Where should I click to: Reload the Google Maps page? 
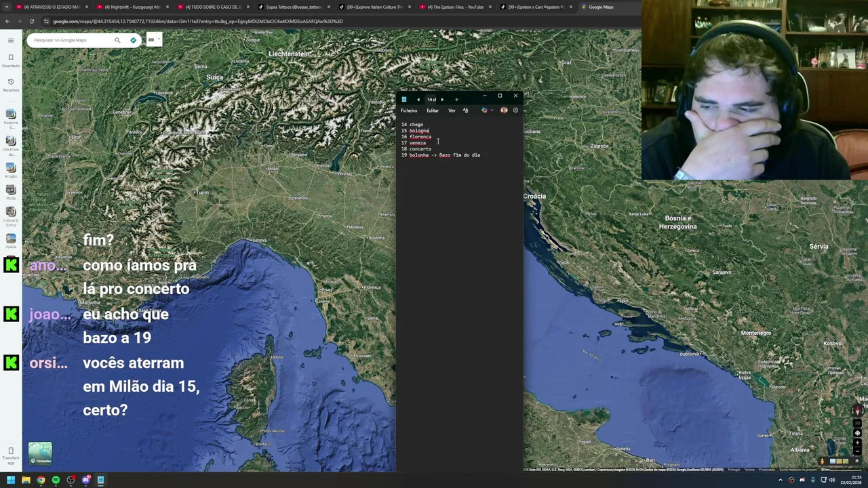point(32,21)
